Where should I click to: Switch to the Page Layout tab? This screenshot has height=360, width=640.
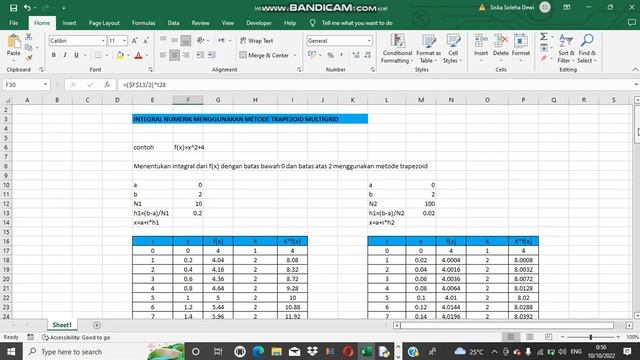104,23
